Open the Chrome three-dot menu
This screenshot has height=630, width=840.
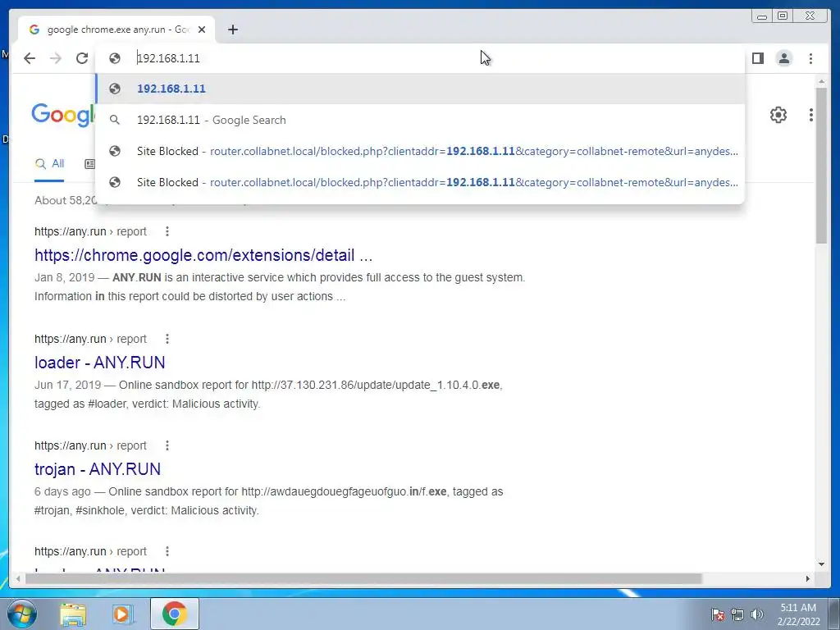810,58
